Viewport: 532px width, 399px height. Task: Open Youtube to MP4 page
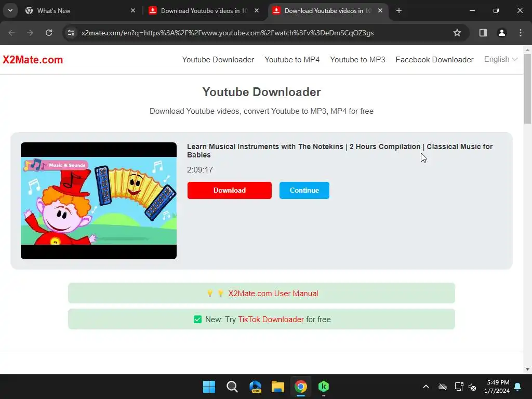click(292, 60)
